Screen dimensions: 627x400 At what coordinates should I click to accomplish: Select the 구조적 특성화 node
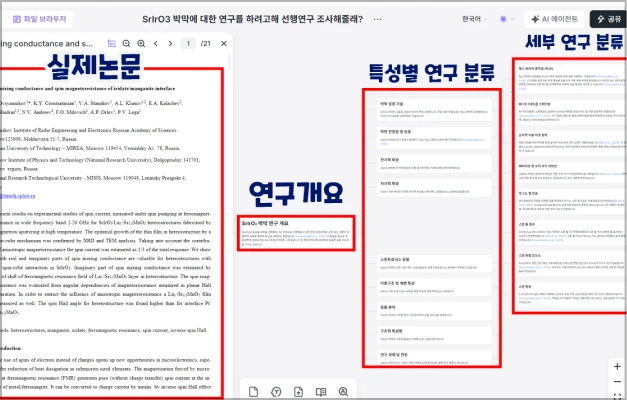[x=433, y=335]
